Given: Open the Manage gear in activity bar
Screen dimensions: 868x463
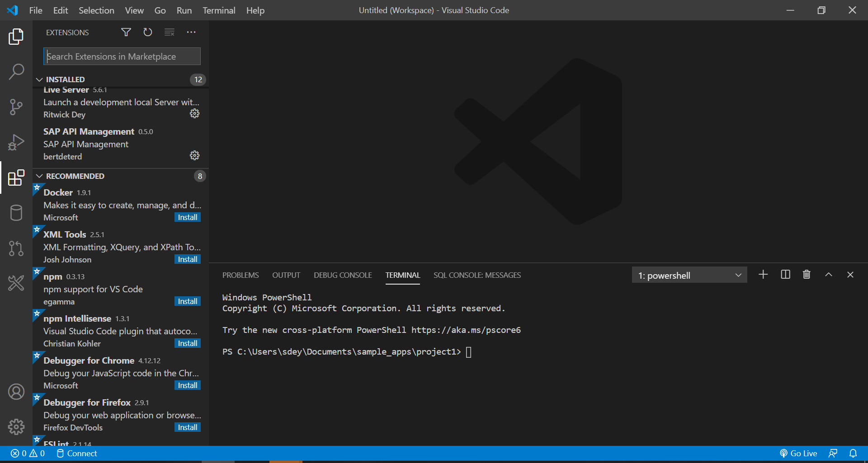Looking at the screenshot, I should point(16,426).
